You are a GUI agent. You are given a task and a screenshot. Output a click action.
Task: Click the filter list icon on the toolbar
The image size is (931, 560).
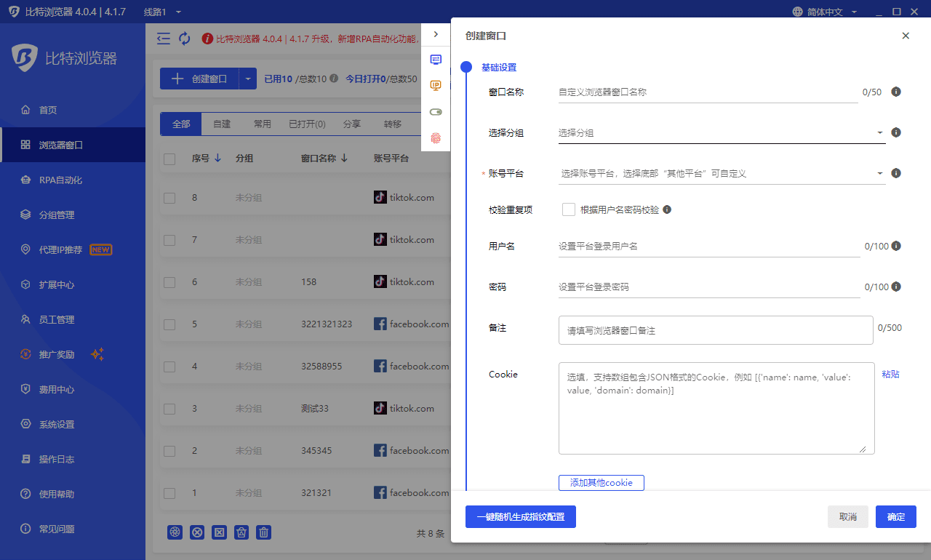pyautogui.click(x=164, y=38)
